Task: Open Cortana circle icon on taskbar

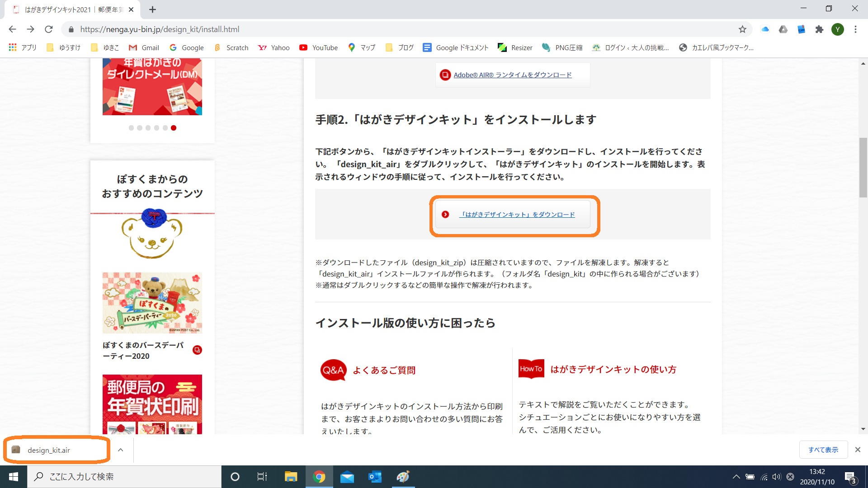Action: click(235, 477)
